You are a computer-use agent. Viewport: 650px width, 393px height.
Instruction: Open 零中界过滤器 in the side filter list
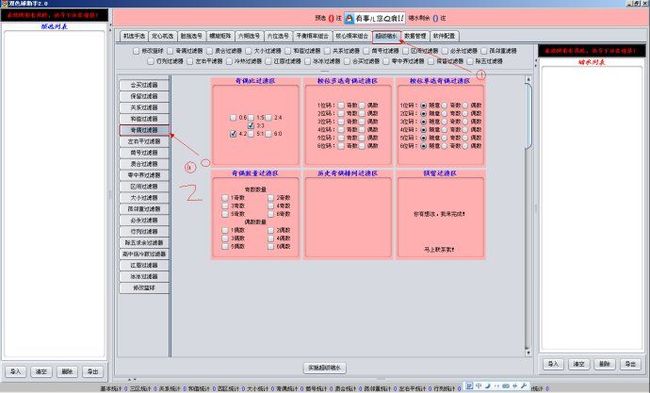[144, 175]
